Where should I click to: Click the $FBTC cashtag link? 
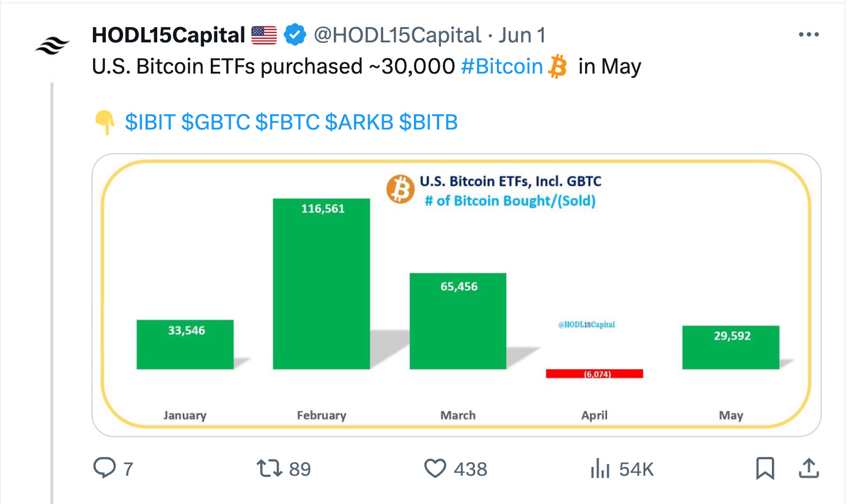[x=287, y=122]
